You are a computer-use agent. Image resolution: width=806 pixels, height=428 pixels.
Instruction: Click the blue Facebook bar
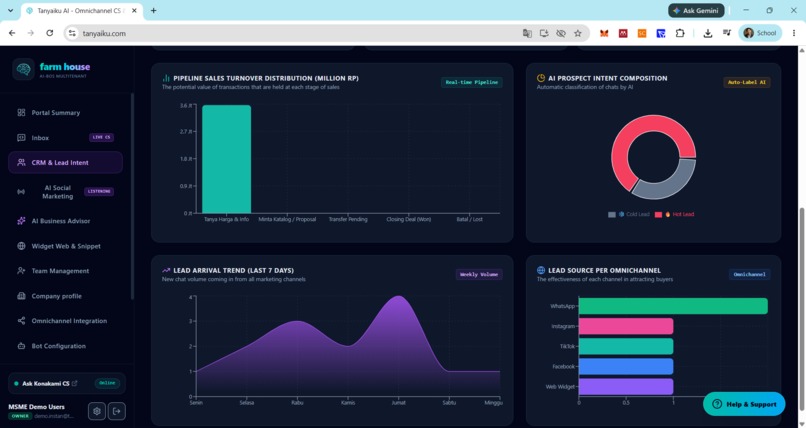coord(626,366)
